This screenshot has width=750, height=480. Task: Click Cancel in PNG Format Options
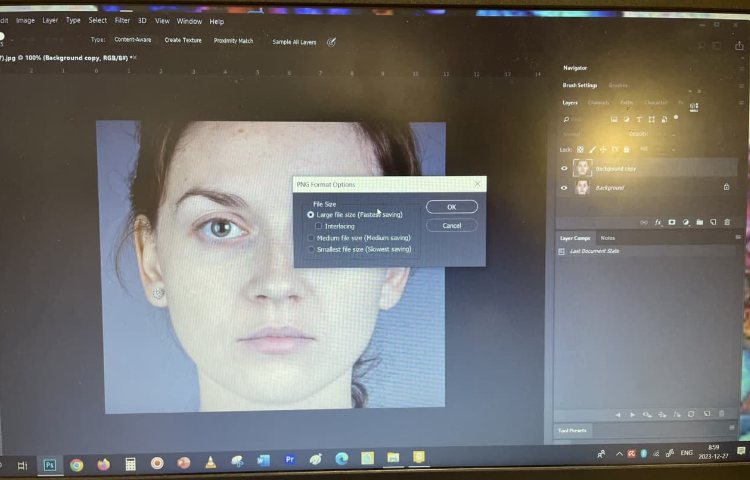coord(451,225)
